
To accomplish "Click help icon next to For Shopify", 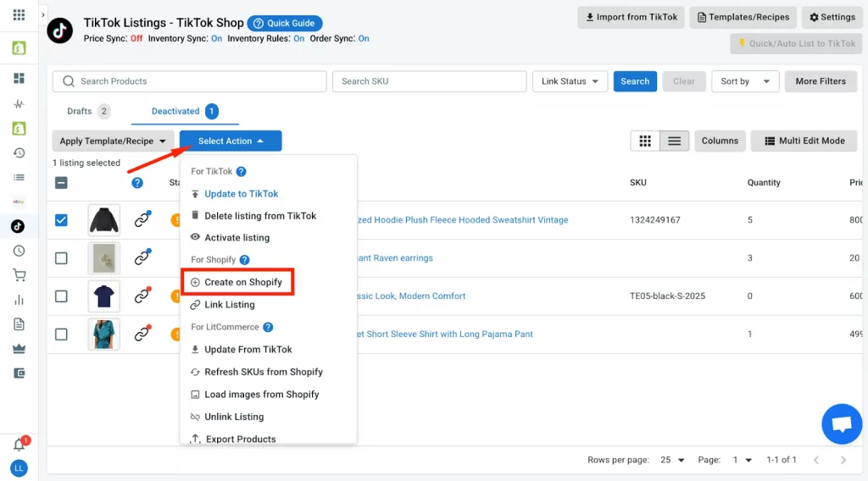I will [244, 260].
